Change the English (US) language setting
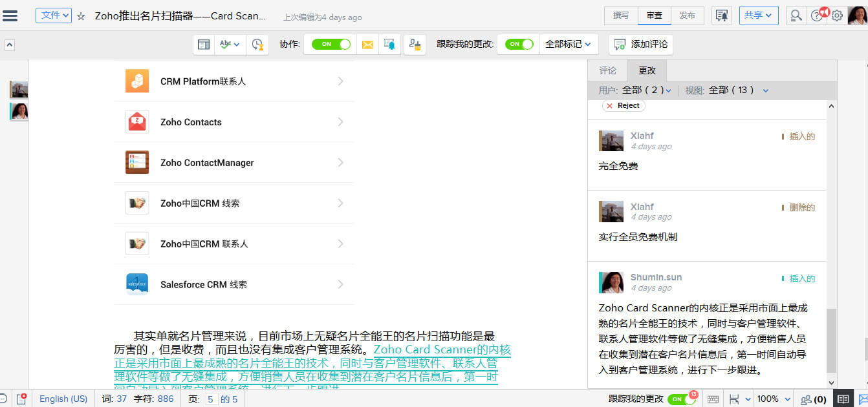 pos(63,399)
